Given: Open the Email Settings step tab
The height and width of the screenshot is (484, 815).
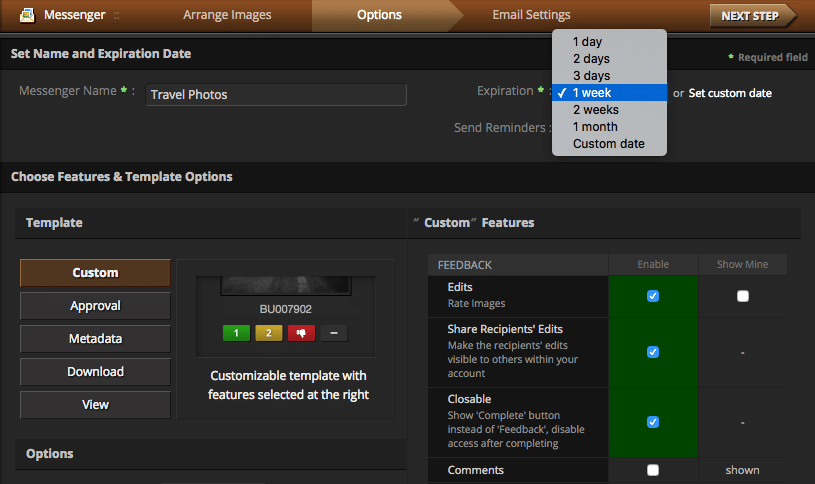Looking at the screenshot, I should pos(531,15).
